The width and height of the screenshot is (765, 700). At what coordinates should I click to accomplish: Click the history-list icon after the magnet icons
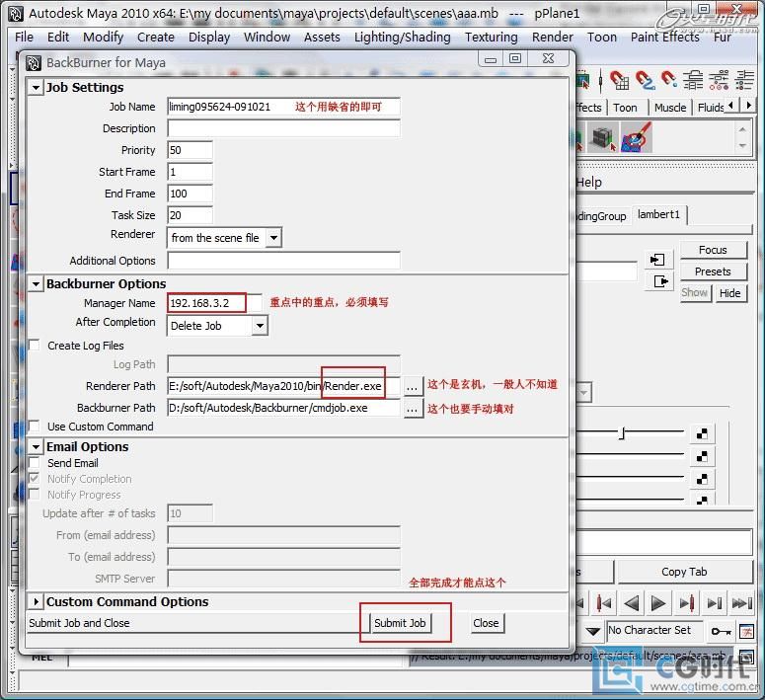(x=693, y=80)
